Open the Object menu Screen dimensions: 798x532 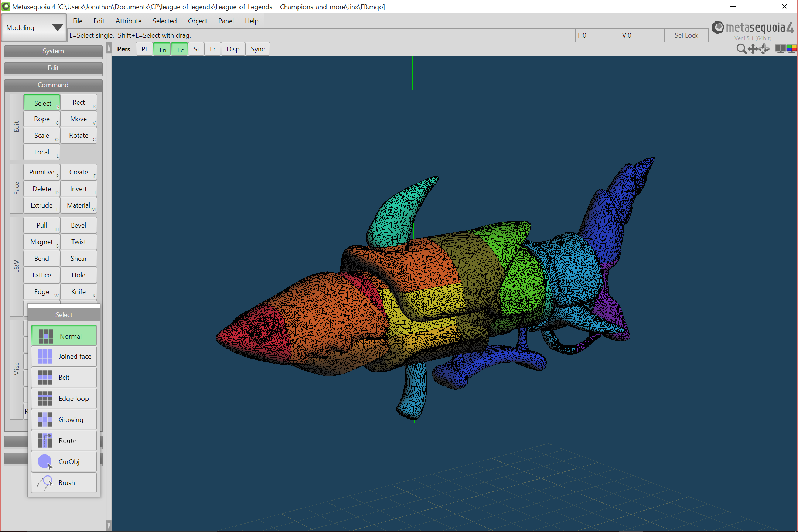click(198, 21)
